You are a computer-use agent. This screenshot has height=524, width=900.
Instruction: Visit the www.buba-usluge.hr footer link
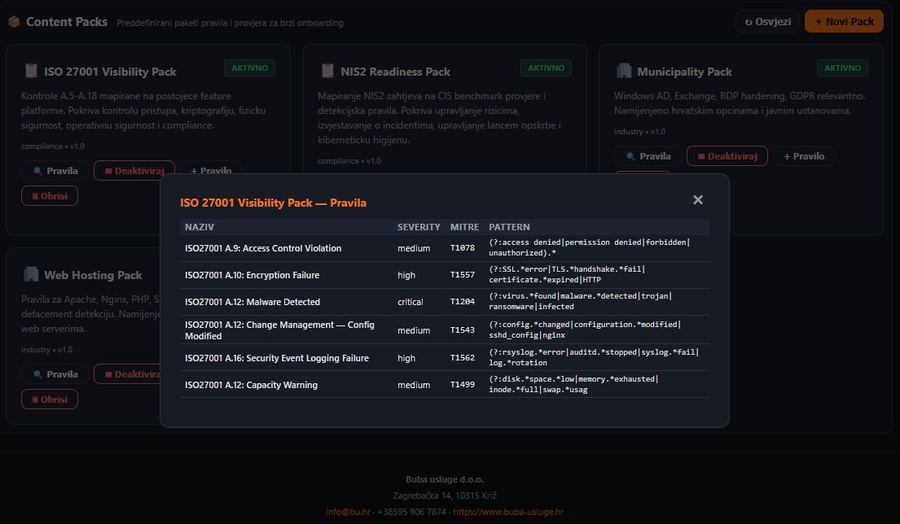tap(508, 512)
